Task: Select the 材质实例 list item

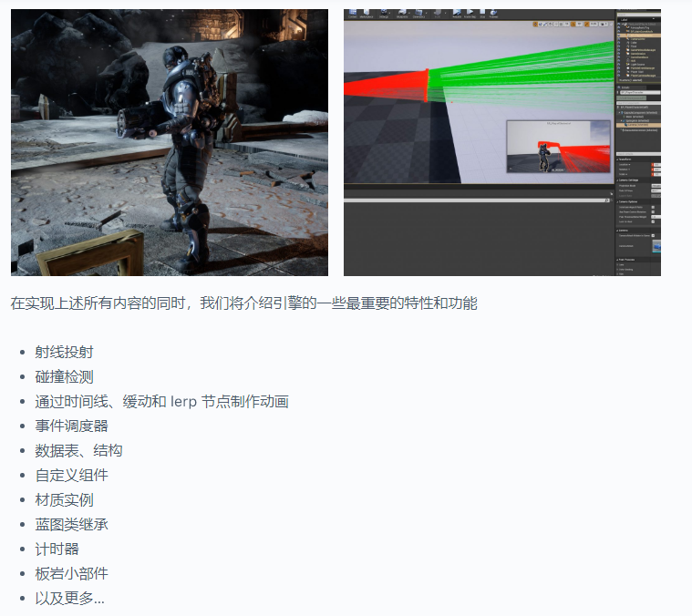Action: (x=65, y=500)
